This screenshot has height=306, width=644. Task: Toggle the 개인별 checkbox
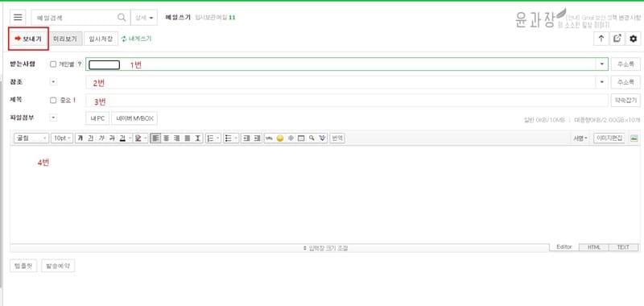(x=53, y=64)
